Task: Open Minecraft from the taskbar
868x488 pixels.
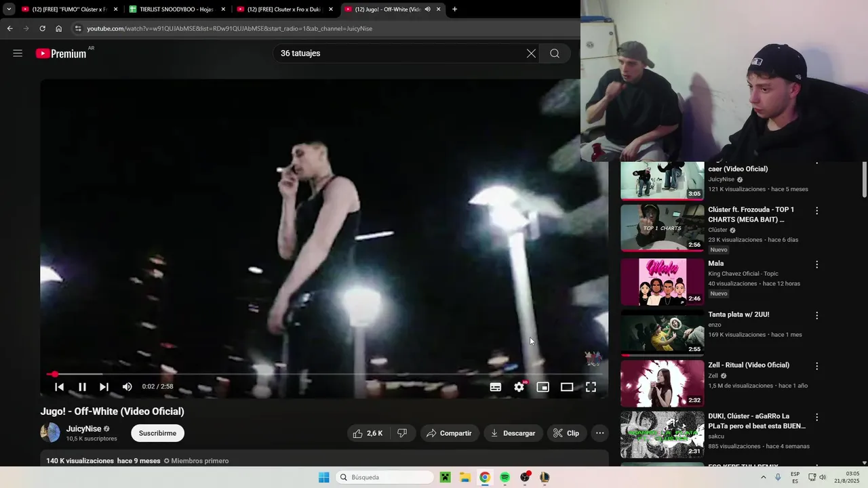Action: click(x=445, y=477)
